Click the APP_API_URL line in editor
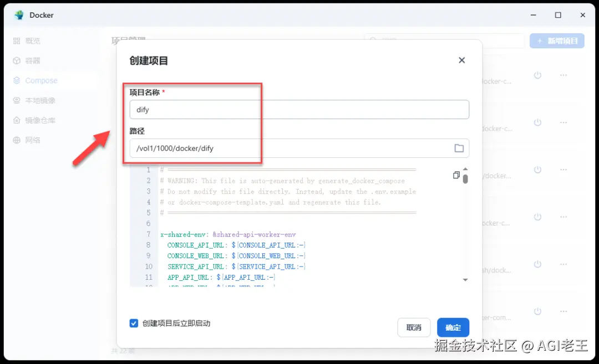The width and height of the screenshot is (599, 364). (x=221, y=277)
